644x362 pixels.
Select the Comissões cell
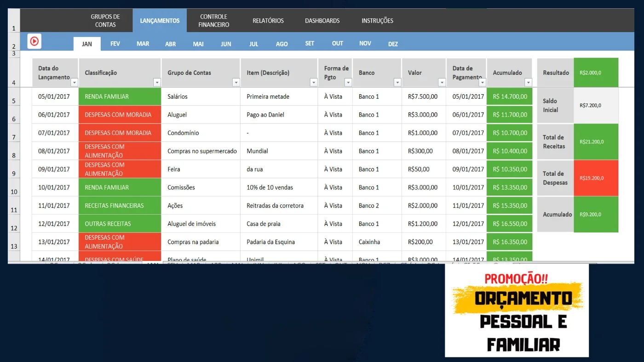point(201,187)
